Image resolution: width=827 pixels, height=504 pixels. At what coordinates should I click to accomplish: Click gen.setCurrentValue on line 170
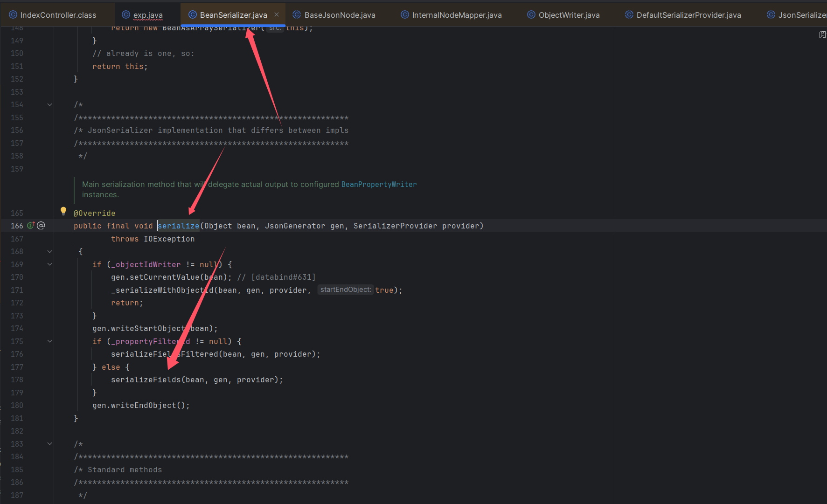[155, 277]
